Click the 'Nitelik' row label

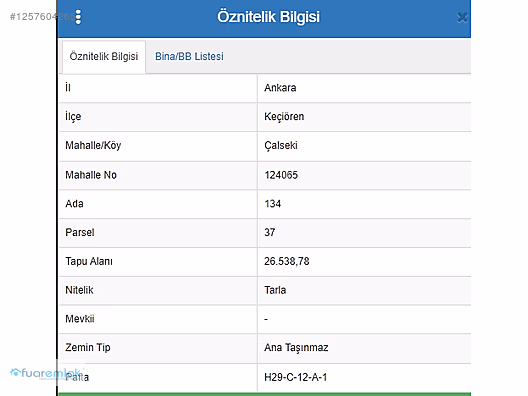pos(79,290)
